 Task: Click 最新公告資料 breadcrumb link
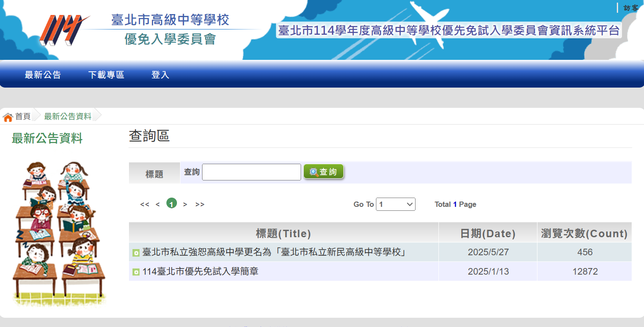coord(68,117)
